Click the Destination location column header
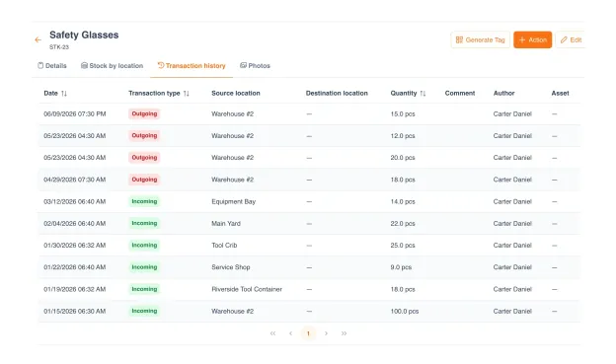Image resolution: width=616 pixels, height=364 pixels. click(x=337, y=94)
